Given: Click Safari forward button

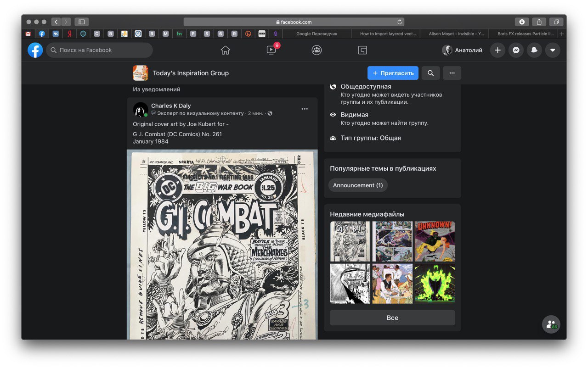Looking at the screenshot, I should (x=66, y=22).
